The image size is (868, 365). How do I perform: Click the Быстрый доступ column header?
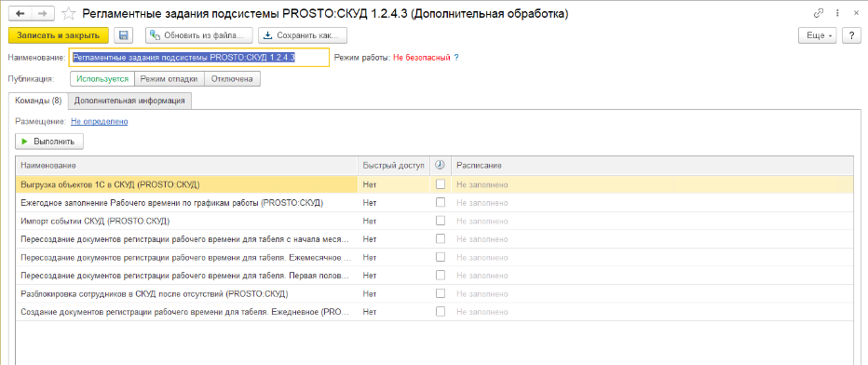(x=394, y=166)
